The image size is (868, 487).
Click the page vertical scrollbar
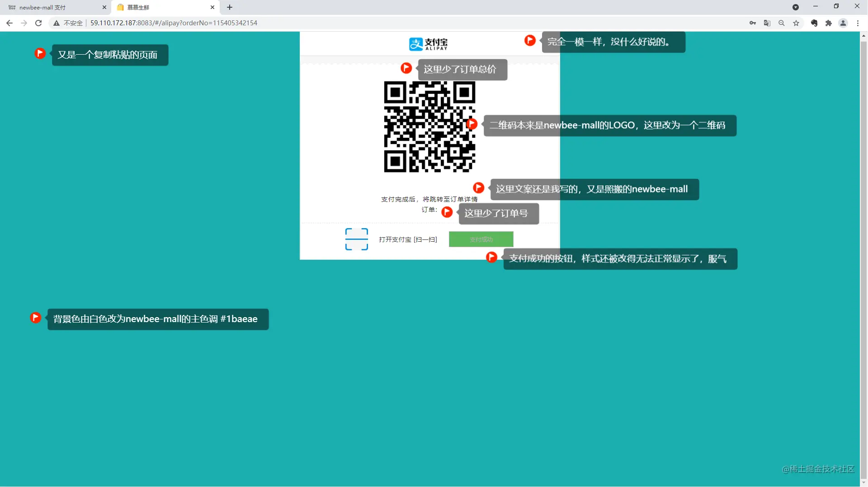coord(864,259)
